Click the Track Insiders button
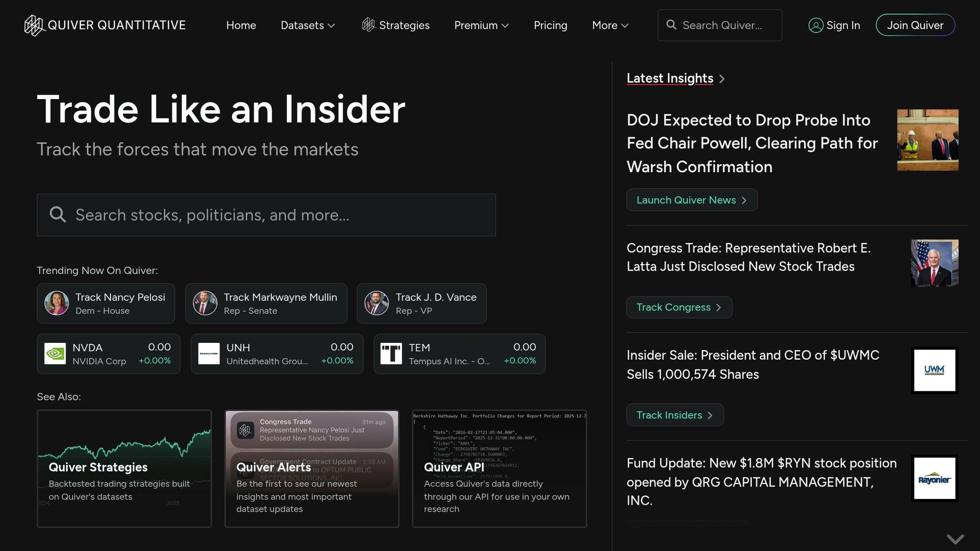This screenshot has width=980, height=551. pyautogui.click(x=675, y=415)
